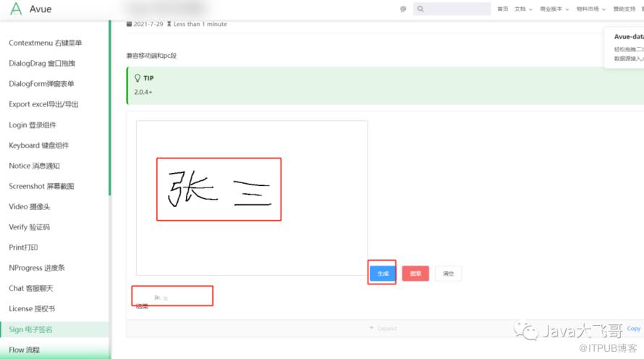The width and height of the screenshot is (644, 359).
Task: Open Chat 客服聊天 in sidebar
Action: (x=31, y=288)
